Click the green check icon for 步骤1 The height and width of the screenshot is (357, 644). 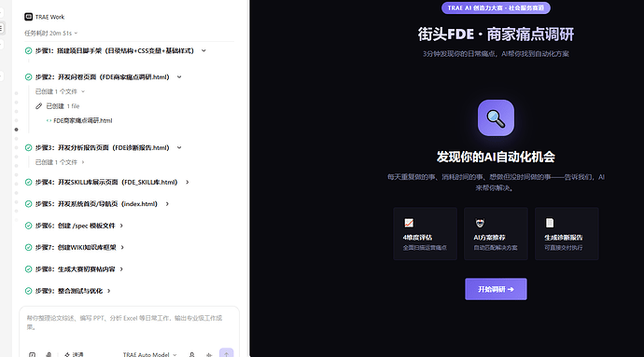(x=28, y=51)
